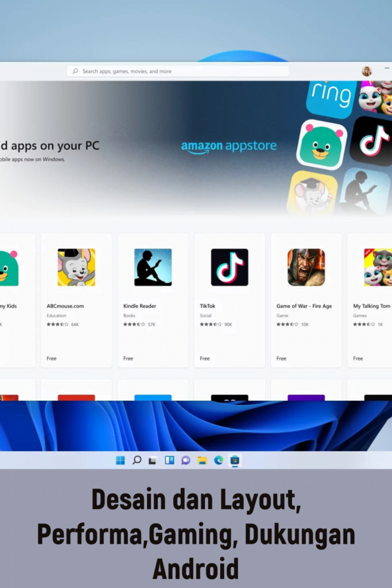Click Free price on My Talking Tom card
The height and width of the screenshot is (588, 392).
click(358, 358)
